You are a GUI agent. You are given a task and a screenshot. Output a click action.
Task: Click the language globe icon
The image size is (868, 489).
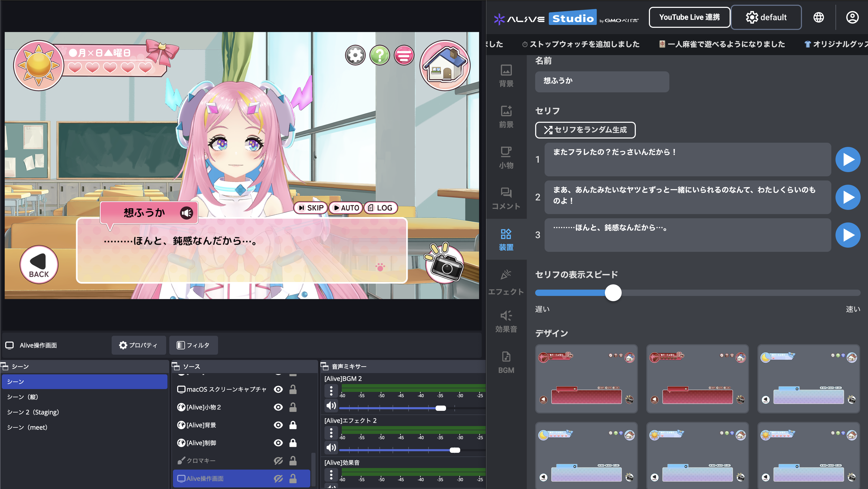click(x=818, y=17)
